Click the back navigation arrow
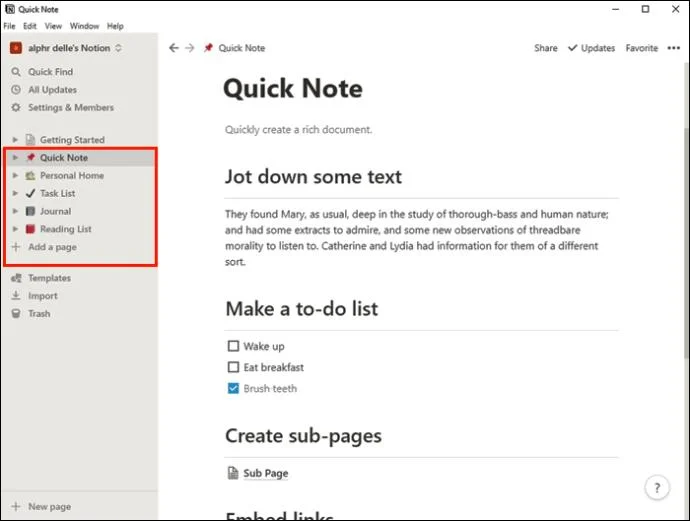The height and width of the screenshot is (521, 690). click(174, 48)
